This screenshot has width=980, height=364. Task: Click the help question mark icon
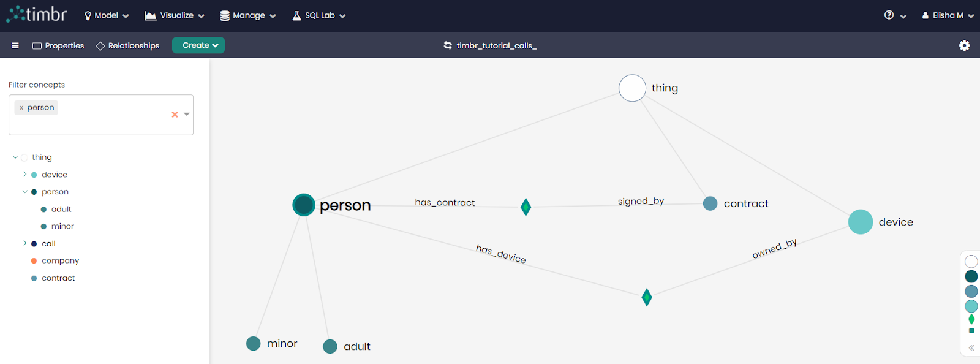tap(889, 15)
